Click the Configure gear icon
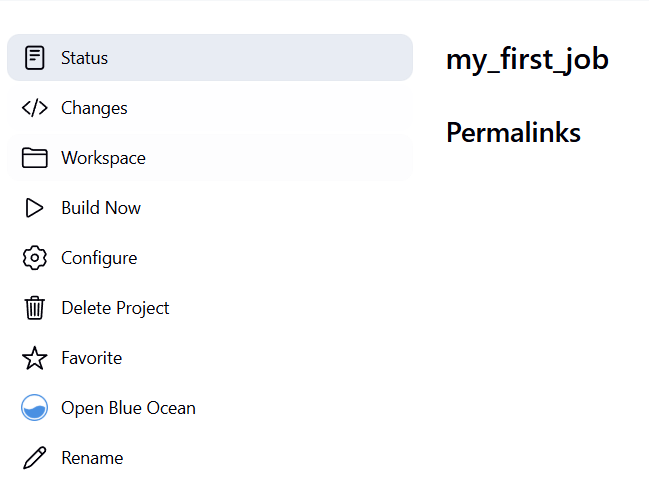Image resolution: width=649 pixels, height=499 pixels. pyautogui.click(x=34, y=258)
